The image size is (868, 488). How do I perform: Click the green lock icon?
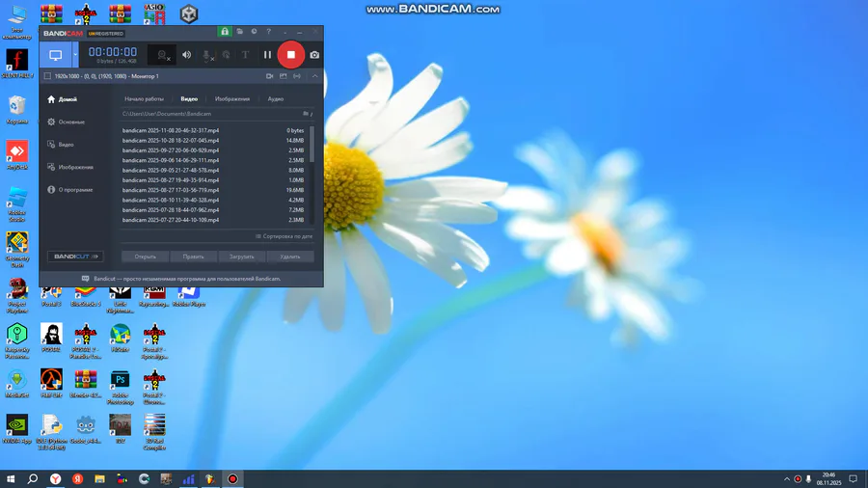(x=224, y=32)
